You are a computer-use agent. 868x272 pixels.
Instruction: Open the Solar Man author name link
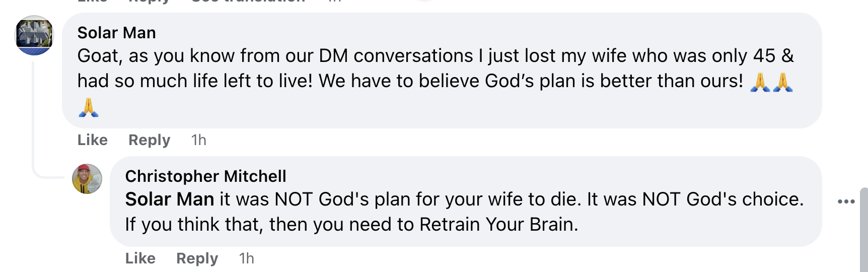[116, 33]
